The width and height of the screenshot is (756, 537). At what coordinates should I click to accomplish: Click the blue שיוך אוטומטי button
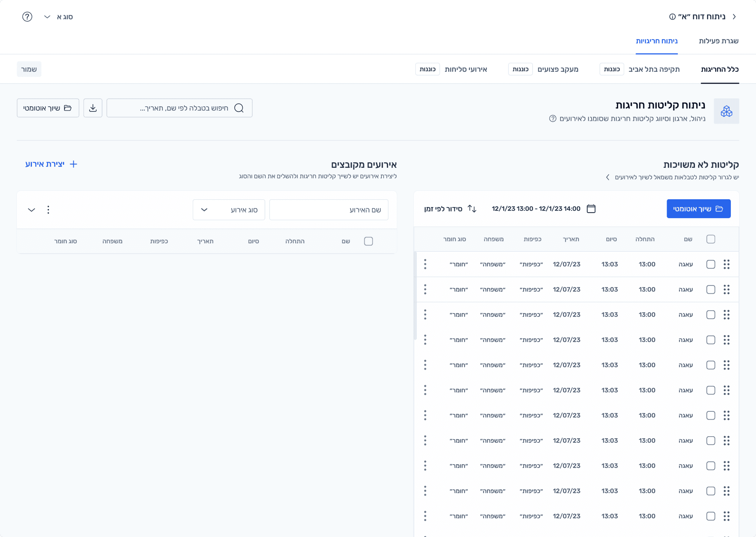698,209
